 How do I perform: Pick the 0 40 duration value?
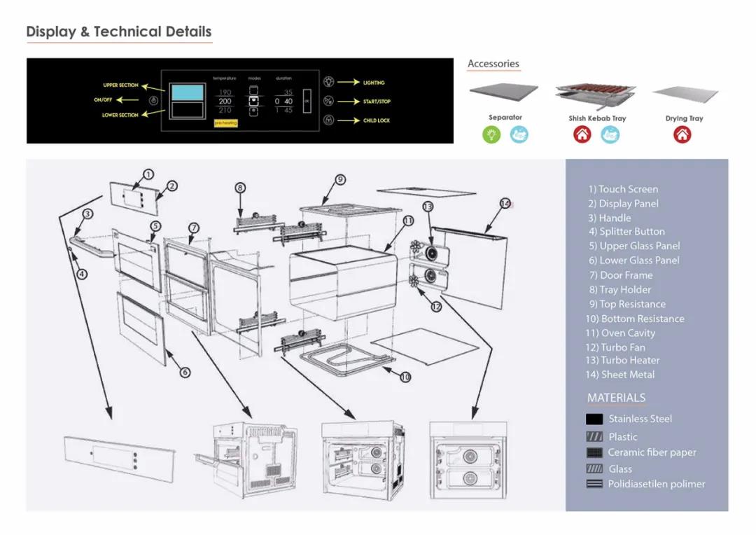283,102
